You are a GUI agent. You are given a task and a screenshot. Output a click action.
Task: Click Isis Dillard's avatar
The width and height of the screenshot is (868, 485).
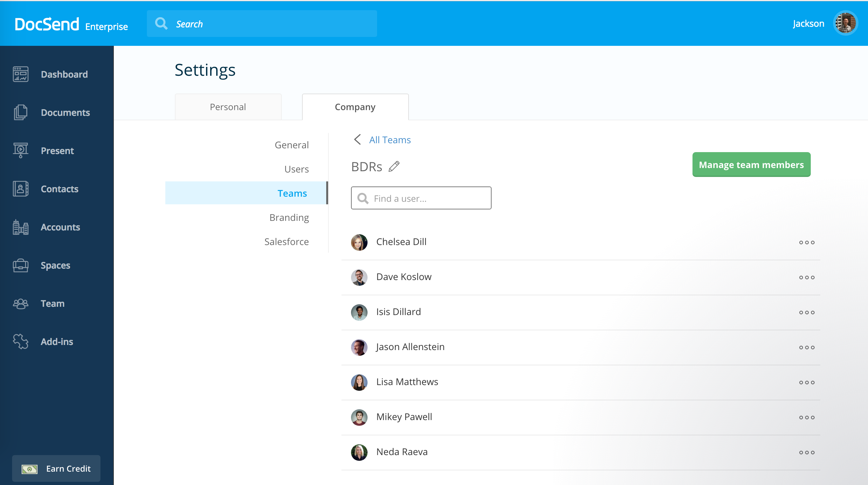tap(359, 312)
